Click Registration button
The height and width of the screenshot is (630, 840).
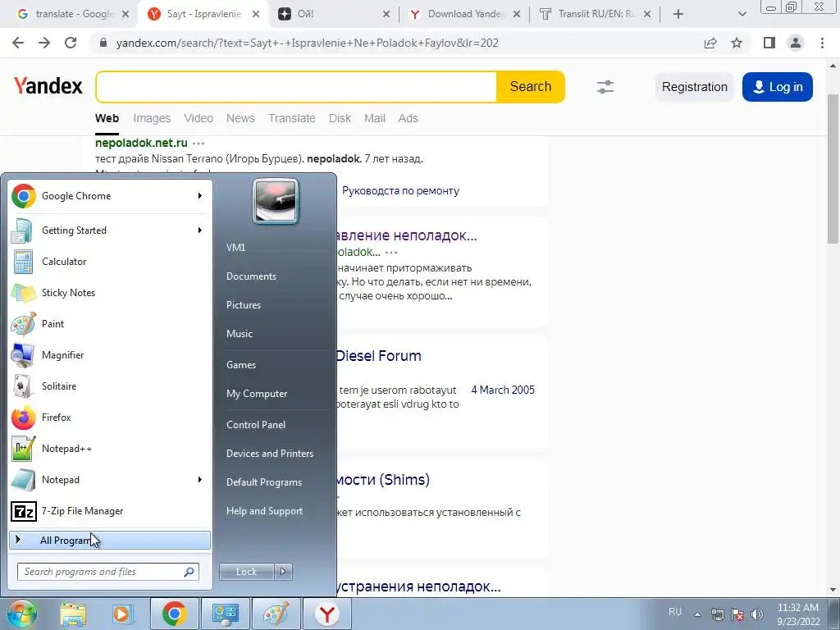(694, 87)
